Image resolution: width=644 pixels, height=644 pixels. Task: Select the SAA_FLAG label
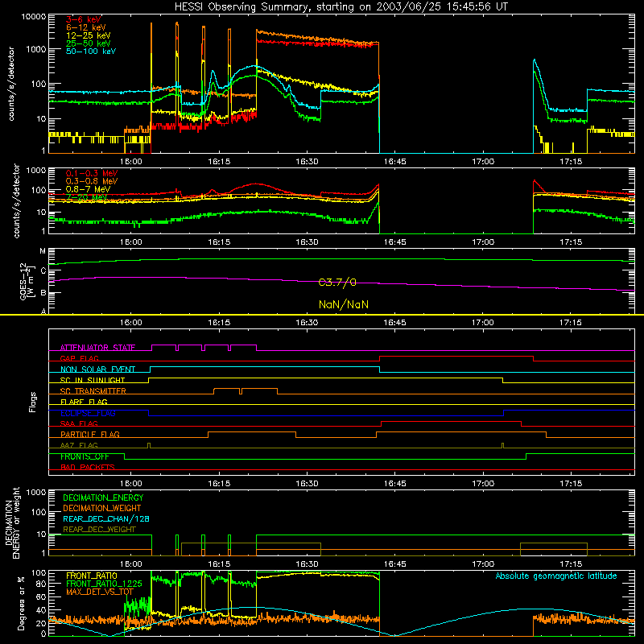tap(79, 423)
